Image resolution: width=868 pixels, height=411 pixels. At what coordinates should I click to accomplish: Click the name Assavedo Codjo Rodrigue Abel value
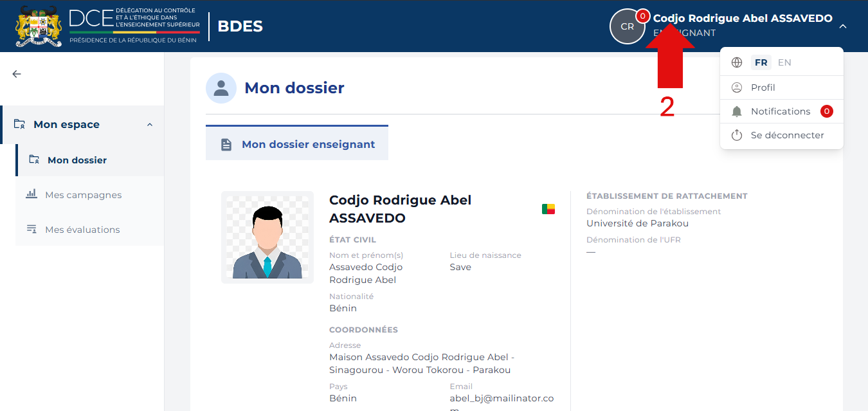[x=366, y=273]
